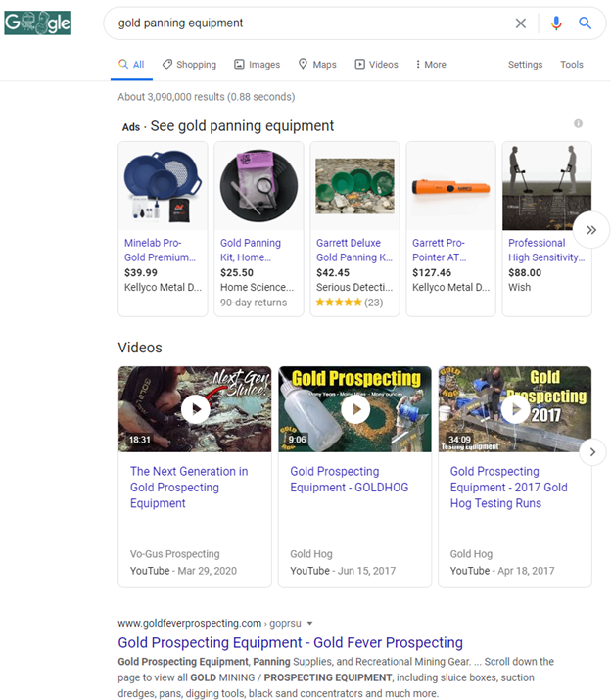Screen dimensions: 611x700
Task: Click the Google logo
Action: [x=38, y=23]
